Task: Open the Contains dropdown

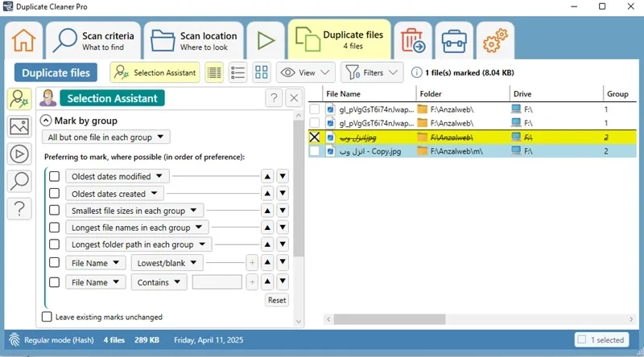Action: pyautogui.click(x=159, y=282)
